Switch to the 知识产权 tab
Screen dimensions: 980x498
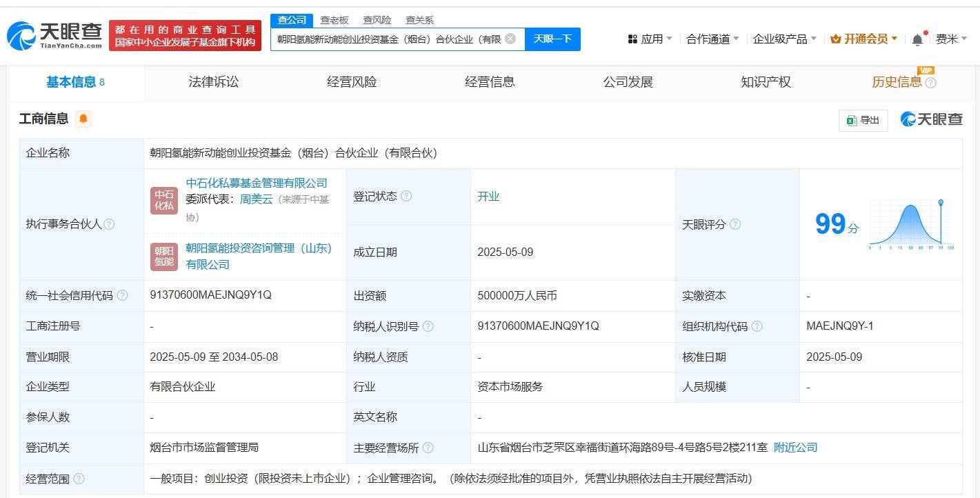pos(766,83)
